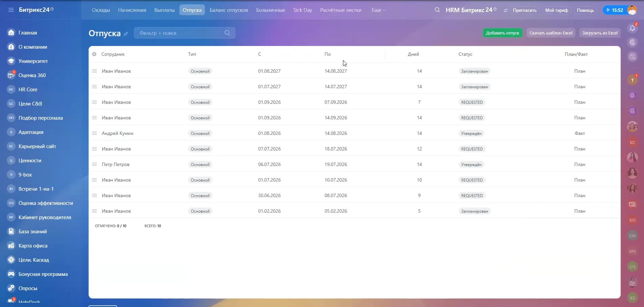
Task: Open the notifications bell
Action: [x=632, y=28]
